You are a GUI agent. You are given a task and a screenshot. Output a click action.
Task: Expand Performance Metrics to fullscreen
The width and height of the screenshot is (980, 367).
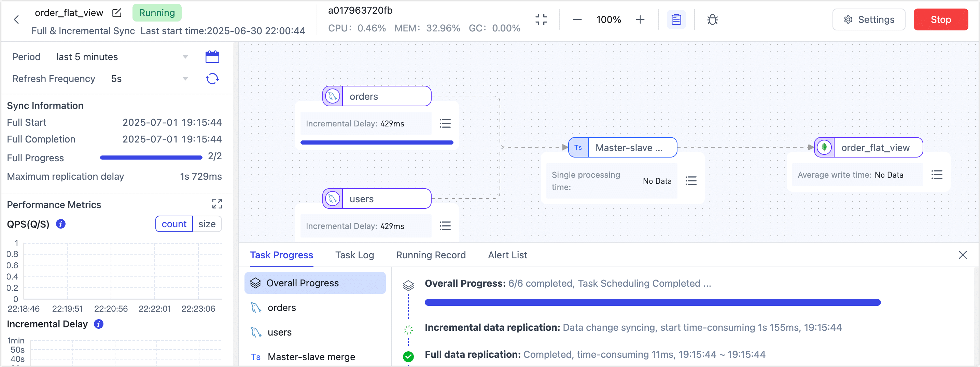217,204
